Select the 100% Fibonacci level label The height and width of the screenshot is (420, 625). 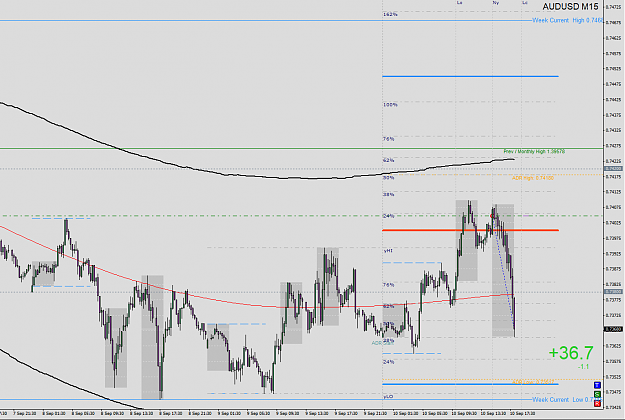click(x=390, y=105)
